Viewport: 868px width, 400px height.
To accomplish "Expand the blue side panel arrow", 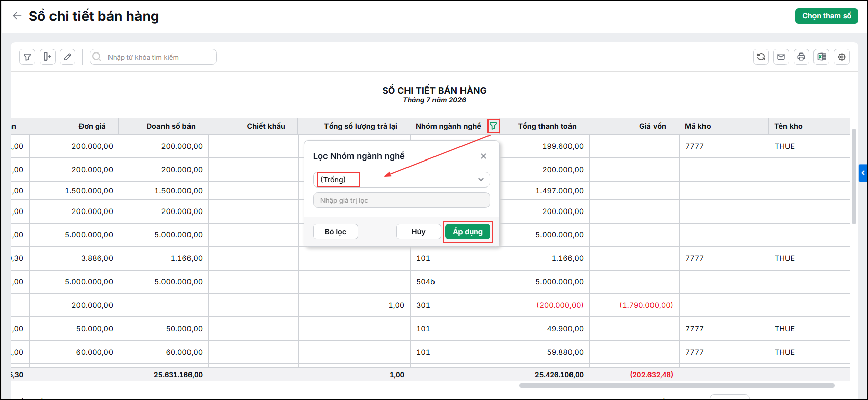I will point(863,173).
